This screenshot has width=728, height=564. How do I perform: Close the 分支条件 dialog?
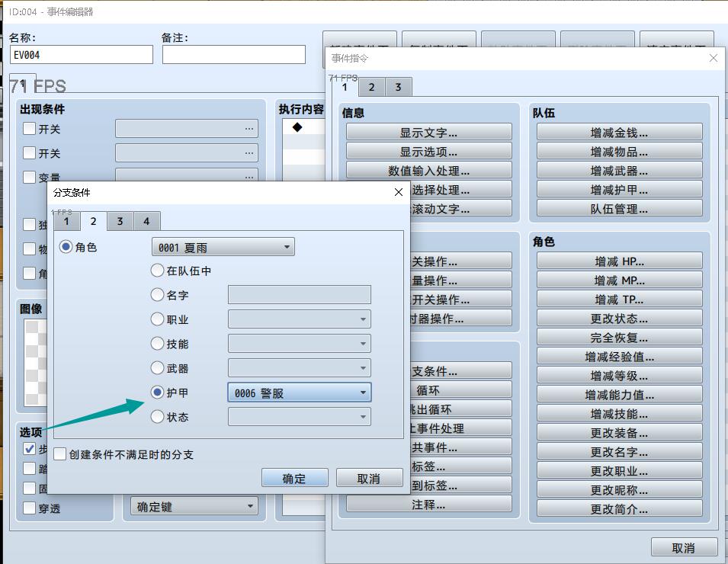click(399, 192)
